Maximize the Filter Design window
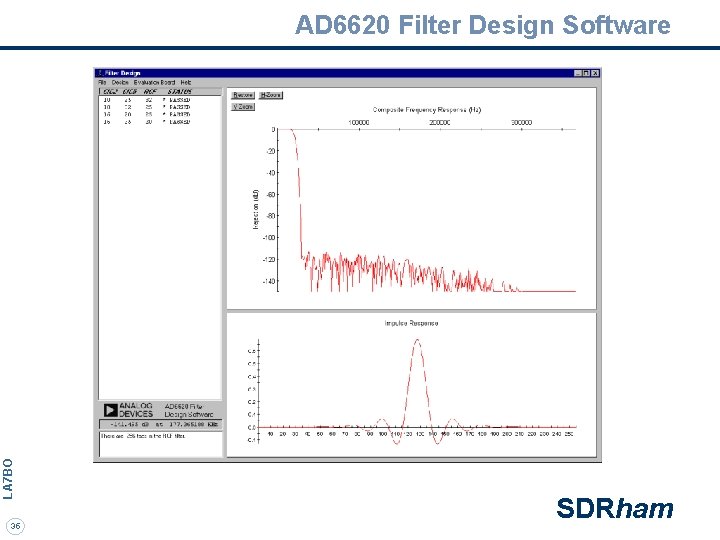Screen dimensions: 720x540 [586, 73]
